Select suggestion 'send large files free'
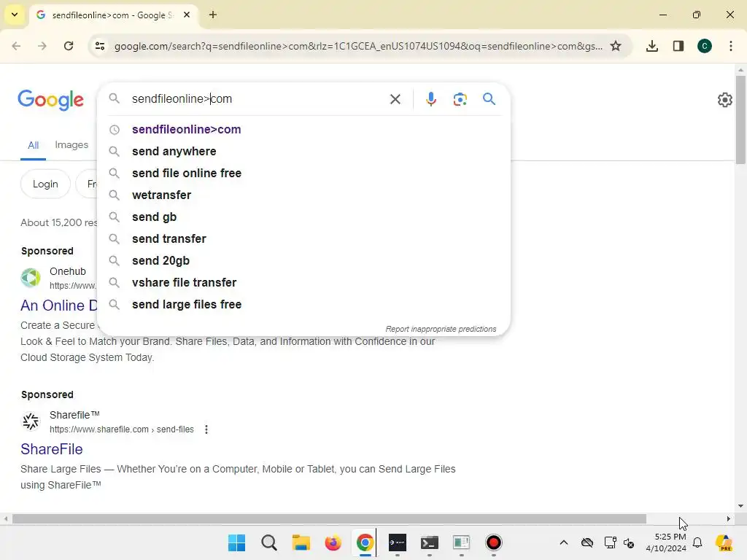The width and height of the screenshot is (747, 560). pyautogui.click(x=304, y=305)
